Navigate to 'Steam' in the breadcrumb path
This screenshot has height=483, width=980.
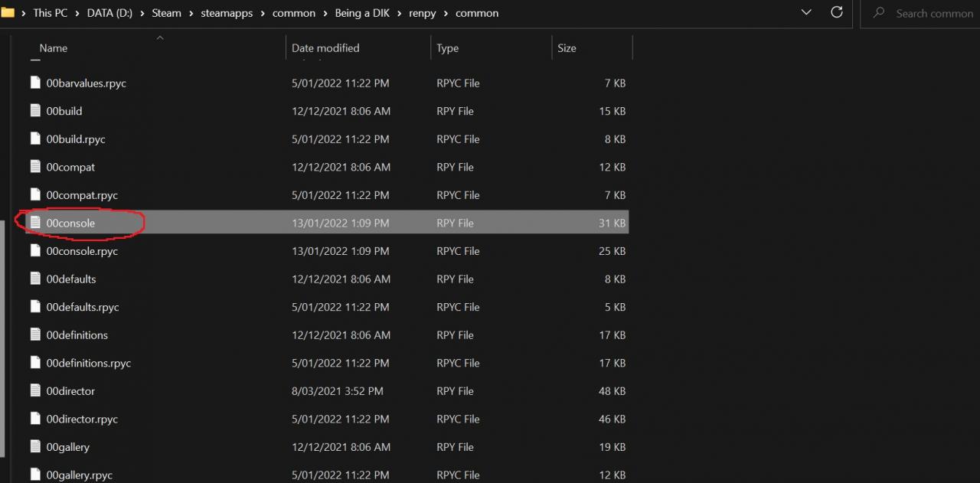point(166,13)
